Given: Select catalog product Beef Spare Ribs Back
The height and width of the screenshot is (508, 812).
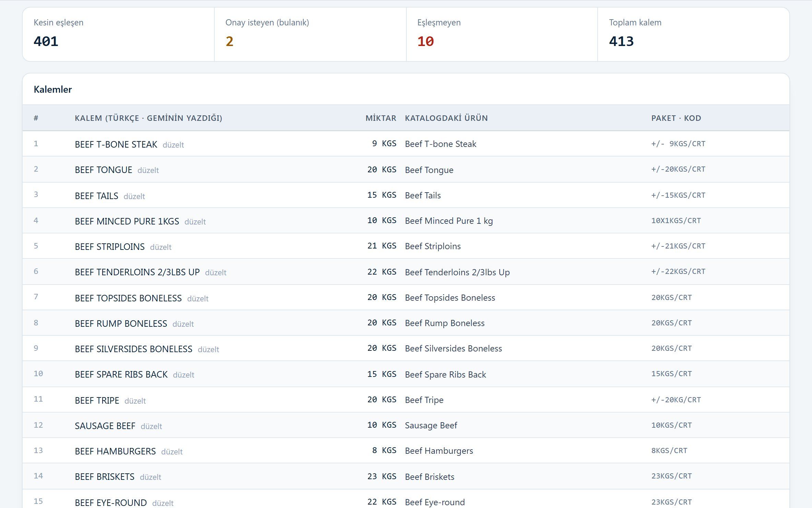Looking at the screenshot, I should point(445,374).
